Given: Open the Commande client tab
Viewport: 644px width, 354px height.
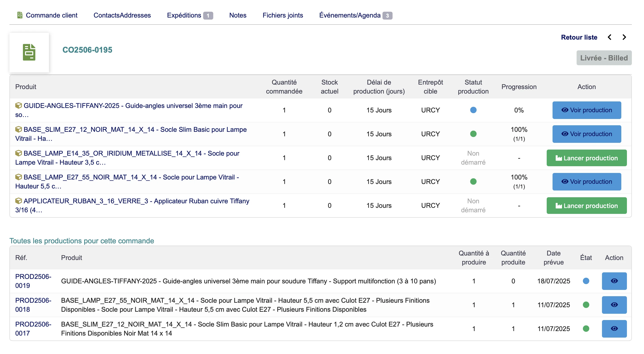Looking at the screenshot, I should click(x=51, y=15).
